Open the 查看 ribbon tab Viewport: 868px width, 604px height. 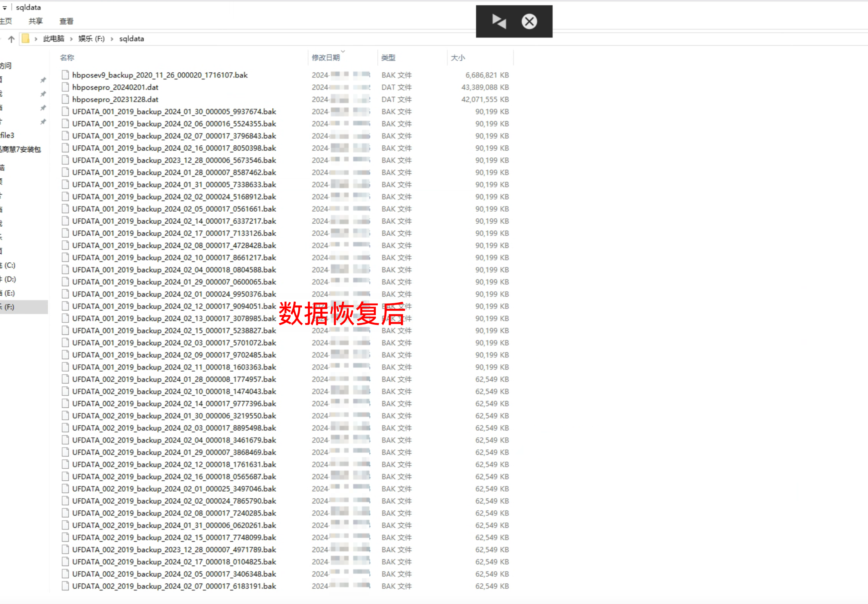point(66,21)
